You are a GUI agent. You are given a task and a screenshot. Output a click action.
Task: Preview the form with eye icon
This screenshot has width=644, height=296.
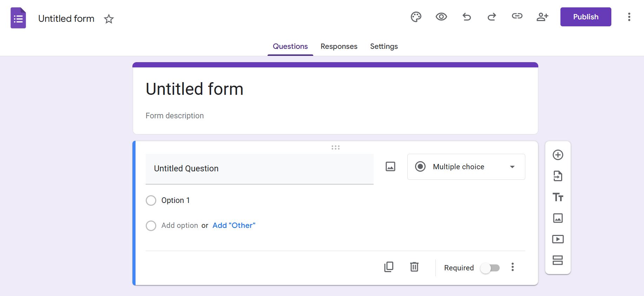point(441,17)
